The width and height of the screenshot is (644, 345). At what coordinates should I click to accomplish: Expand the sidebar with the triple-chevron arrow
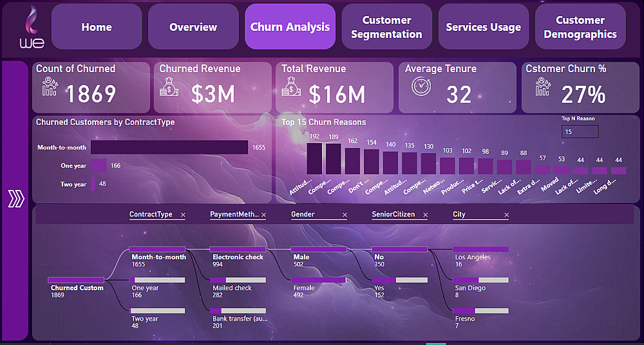(x=17, y=199)
